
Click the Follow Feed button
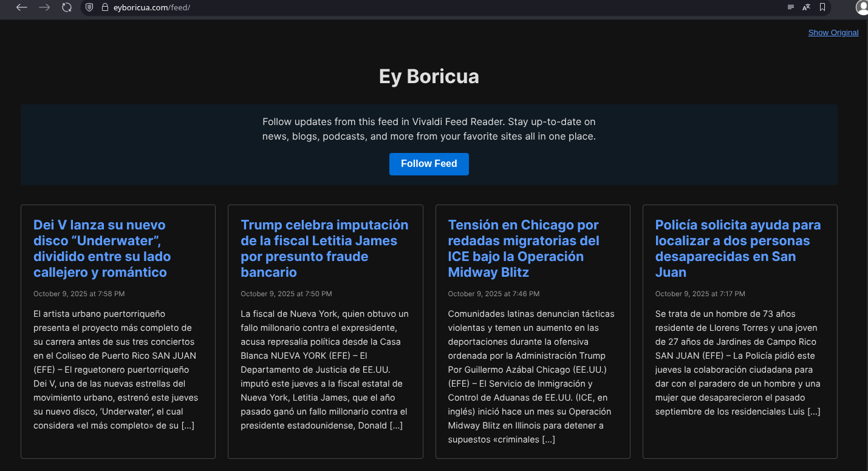[x=429, y=164]
